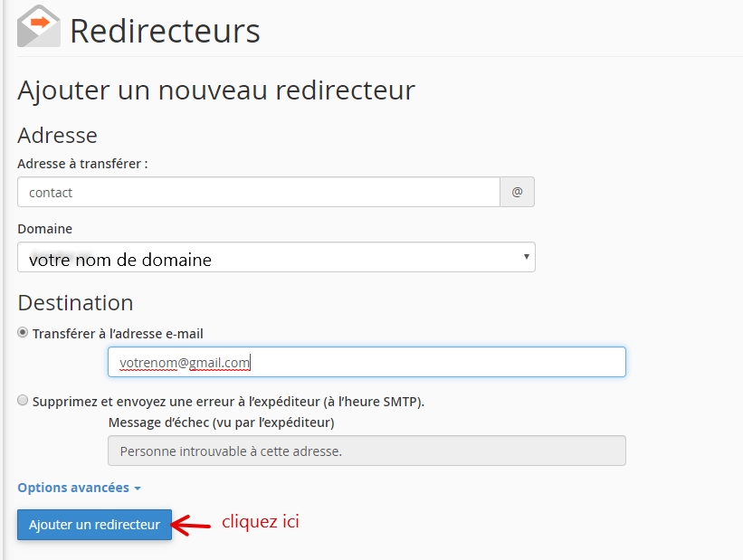The width and height of the screenshot is (743, 560).
Task: Open the 'votre nom de domaine' select box
Action: (x=276, y=257)
